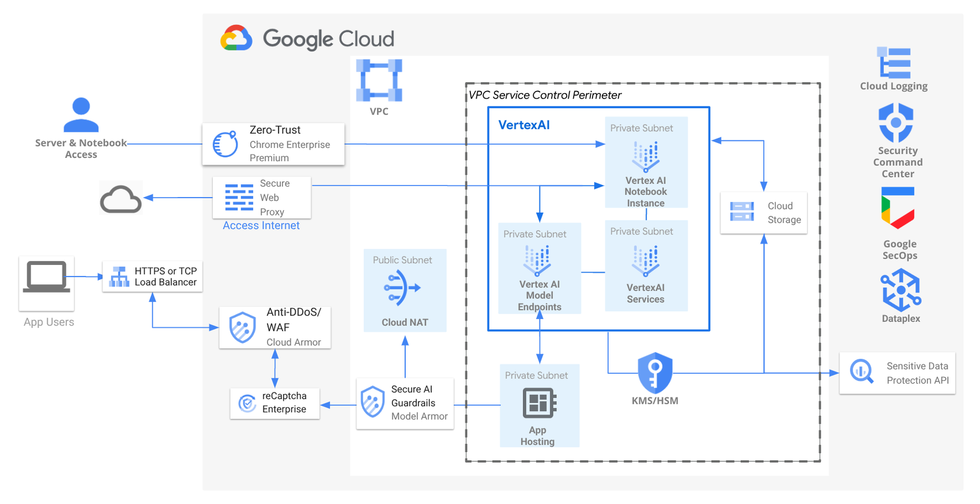Select the VPC network icon

point(379,81)
